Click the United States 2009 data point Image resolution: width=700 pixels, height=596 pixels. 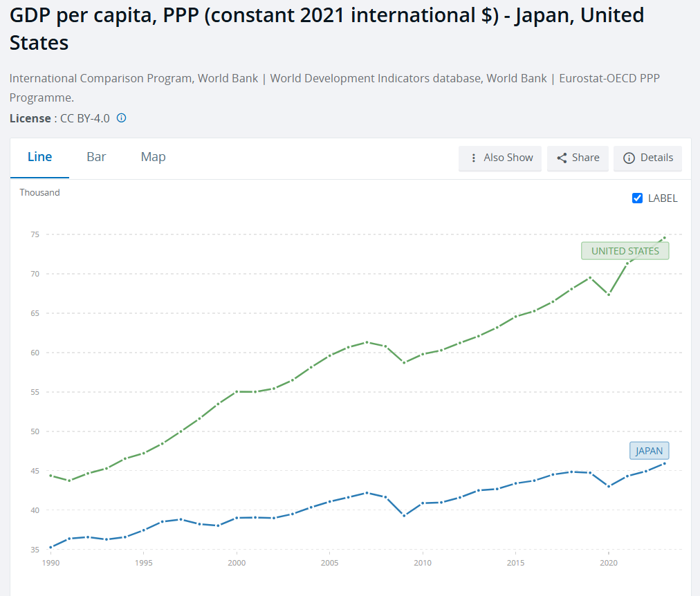click(404, 362)
